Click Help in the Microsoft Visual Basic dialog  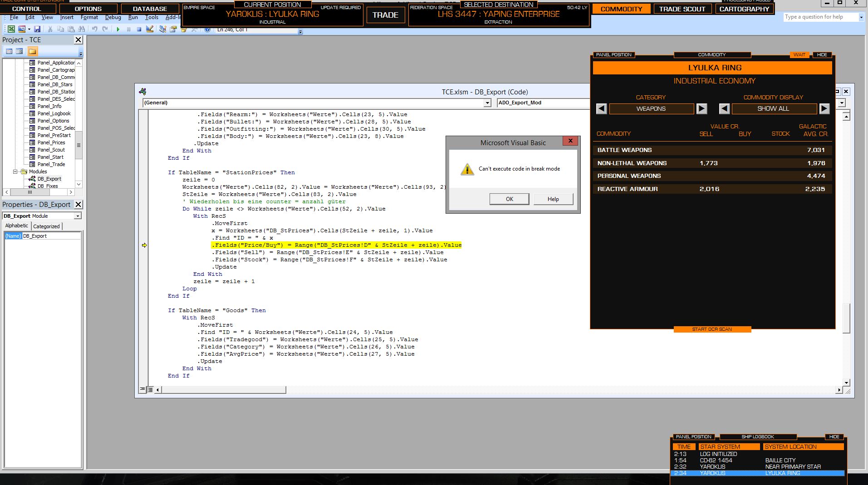[x=553, y=199]
